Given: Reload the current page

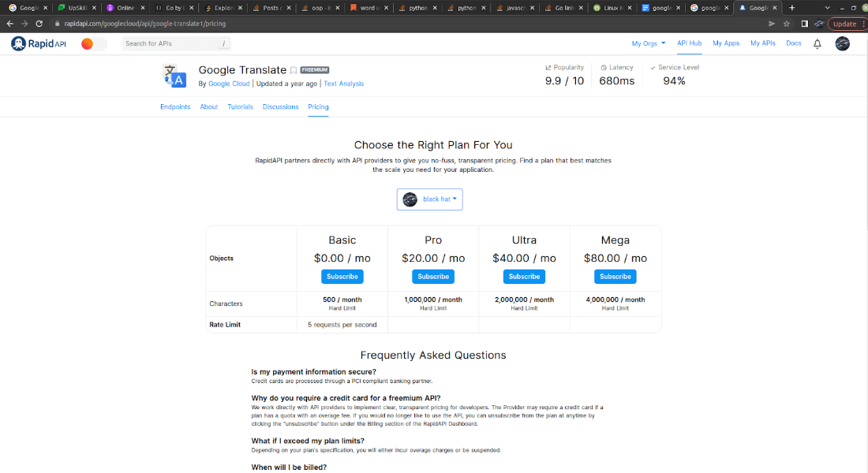Looking at the screenshot, I should pyautogui.click(x=39, y=24).
